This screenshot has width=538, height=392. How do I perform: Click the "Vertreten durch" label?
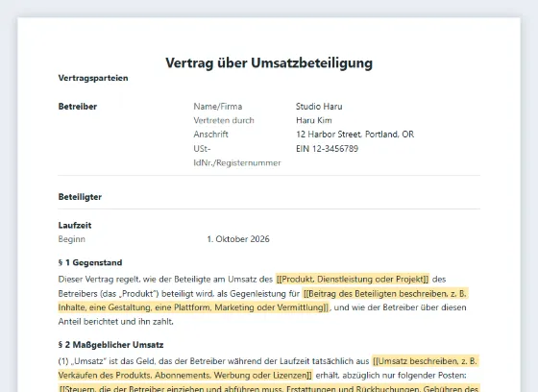224,120
